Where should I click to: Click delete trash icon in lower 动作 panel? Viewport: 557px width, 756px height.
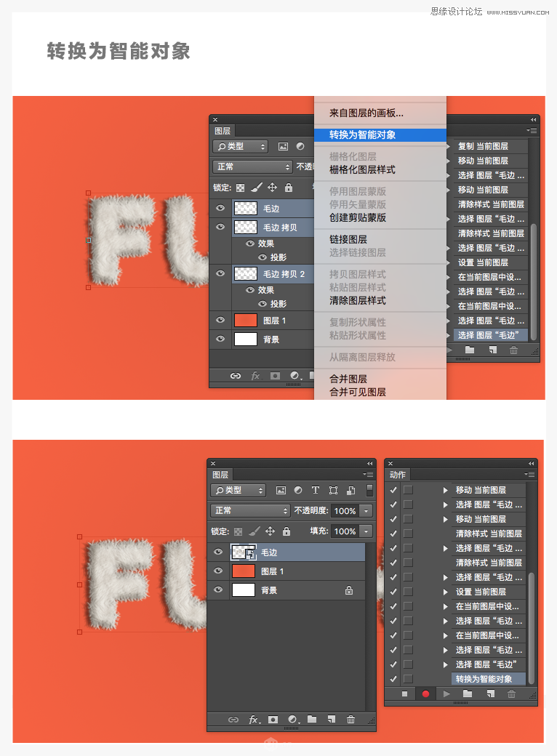[512, 693]
